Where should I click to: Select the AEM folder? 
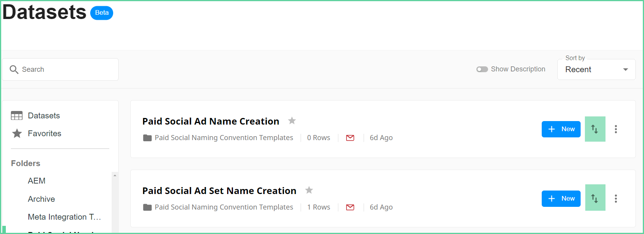click(x=37, y=181)
